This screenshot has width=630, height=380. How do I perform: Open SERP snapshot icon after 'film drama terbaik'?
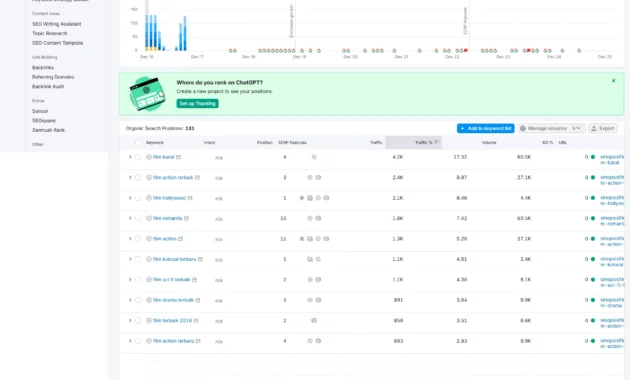tap(198, 300)
